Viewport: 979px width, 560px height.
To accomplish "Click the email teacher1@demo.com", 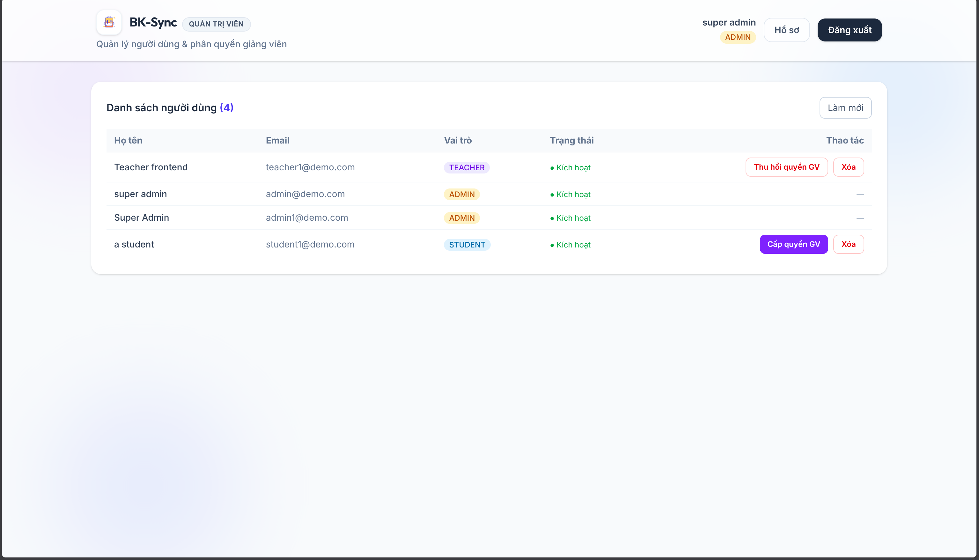I will click(310, 167).
